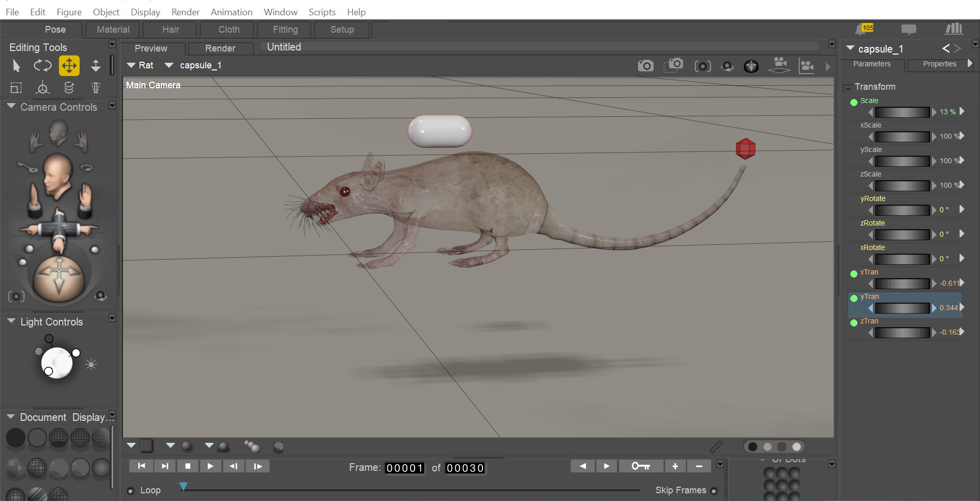Switch to the Render viewport tab
Viewport: 980px width, 502px height.
click(x=220, y=48)
